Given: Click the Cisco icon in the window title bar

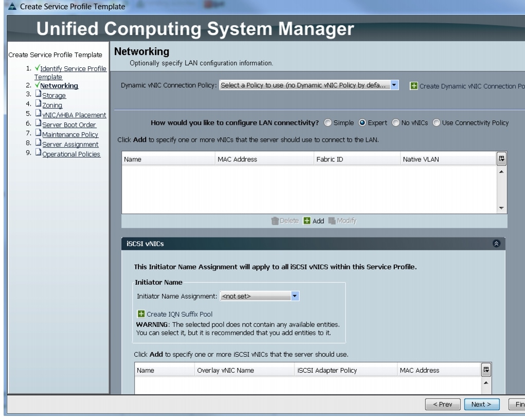Looking at the screenshot, I should tap(12, 6).
